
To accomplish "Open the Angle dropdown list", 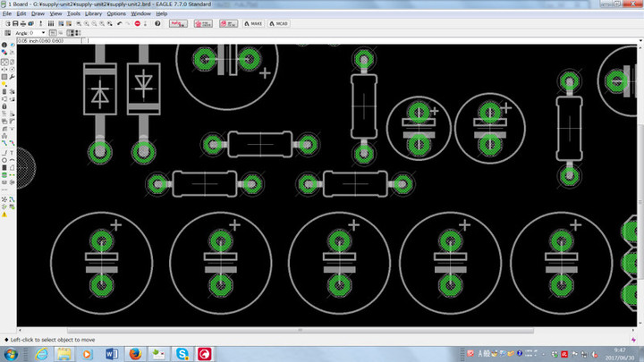I will pyautogui.click(x=42, y=33).
